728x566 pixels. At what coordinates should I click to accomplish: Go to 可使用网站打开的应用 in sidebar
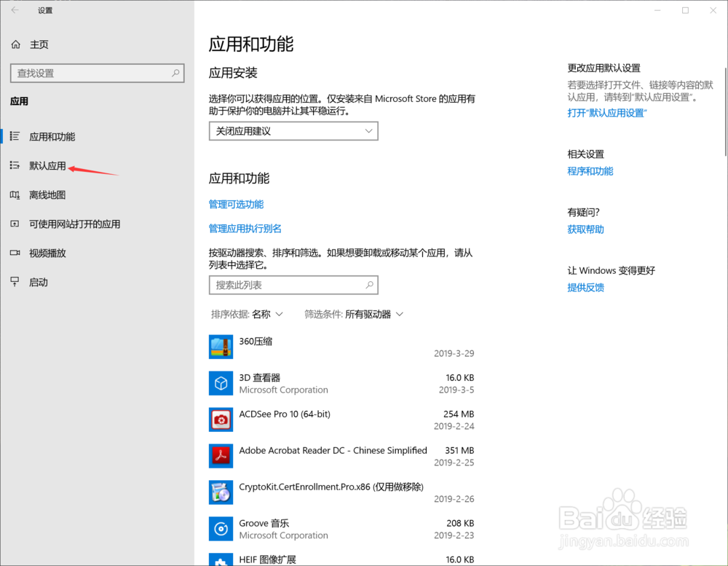coord(75,224)
